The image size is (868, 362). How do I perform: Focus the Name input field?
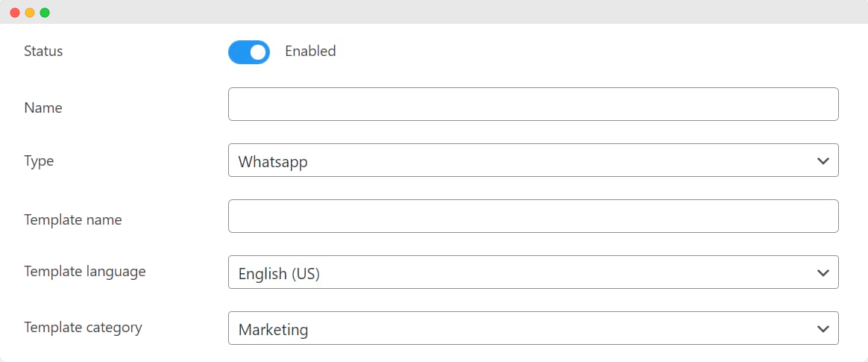[x=533, y=104]
